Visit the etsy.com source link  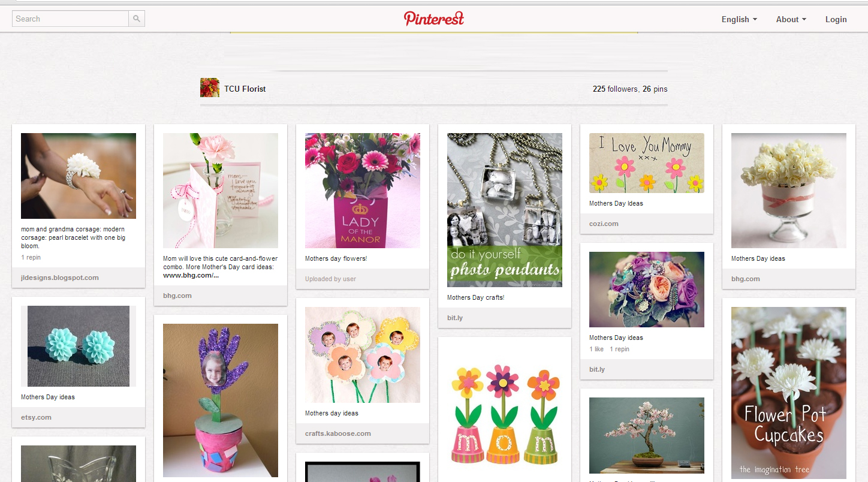tap(36, 417)
